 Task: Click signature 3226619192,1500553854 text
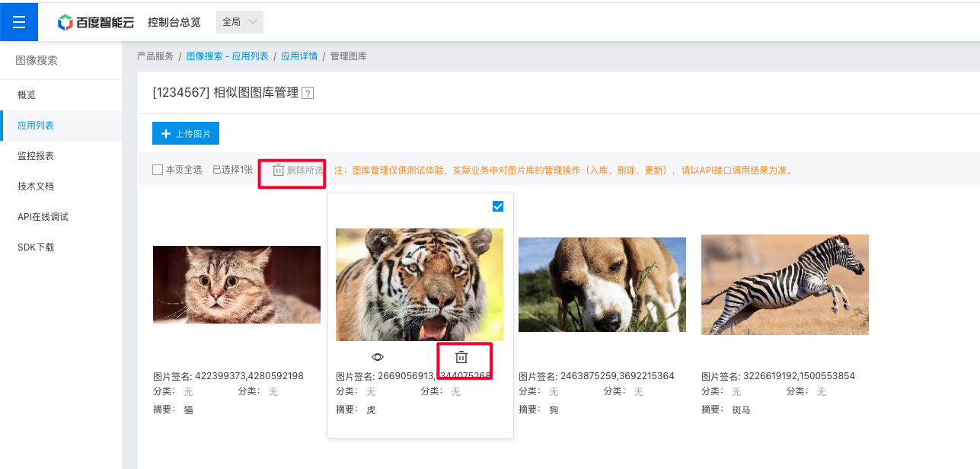coord(800,376)
